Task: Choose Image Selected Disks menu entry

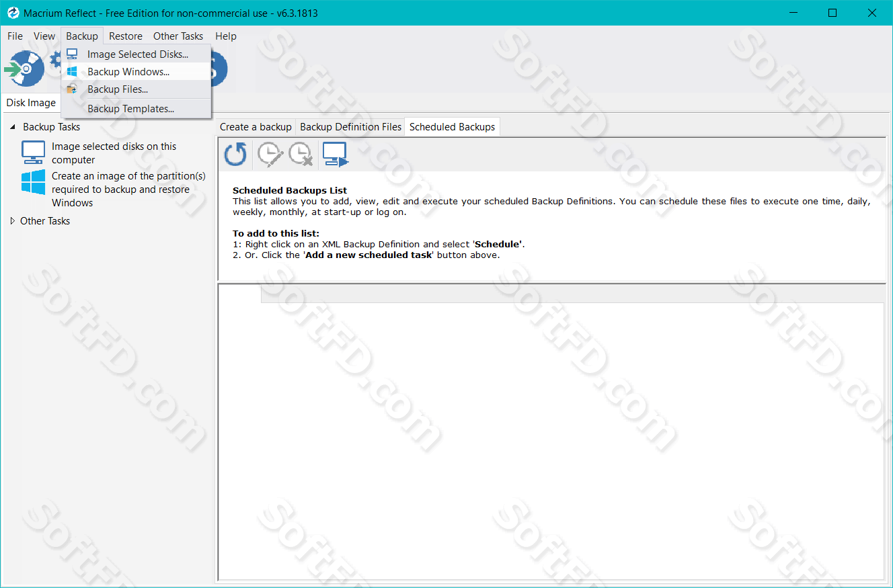Action: (x=137, y=54)
